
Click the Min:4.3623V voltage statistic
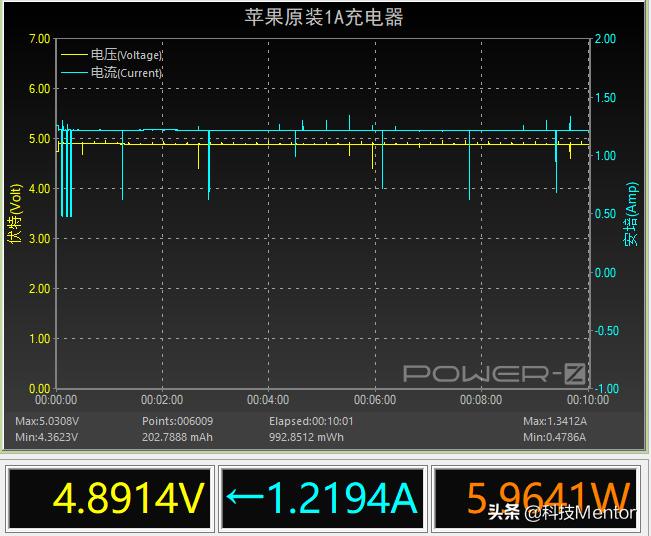click(x=46, y=437)
